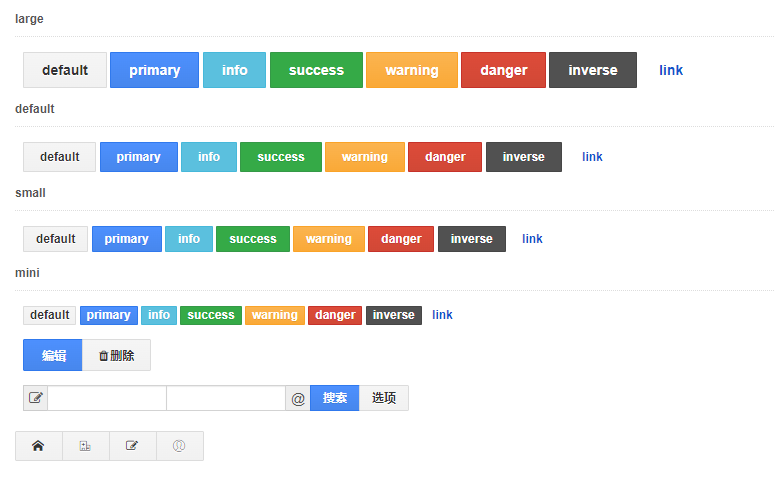The height and width of the screenshot is (480, 775).
Task: Click the faded calculator-style icon button
Action: click(86, 446)
